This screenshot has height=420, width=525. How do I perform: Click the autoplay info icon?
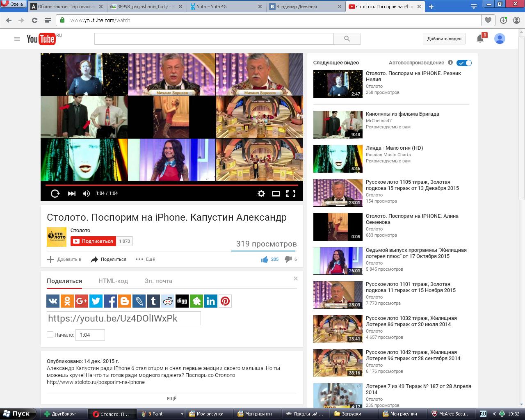[450, 62]
